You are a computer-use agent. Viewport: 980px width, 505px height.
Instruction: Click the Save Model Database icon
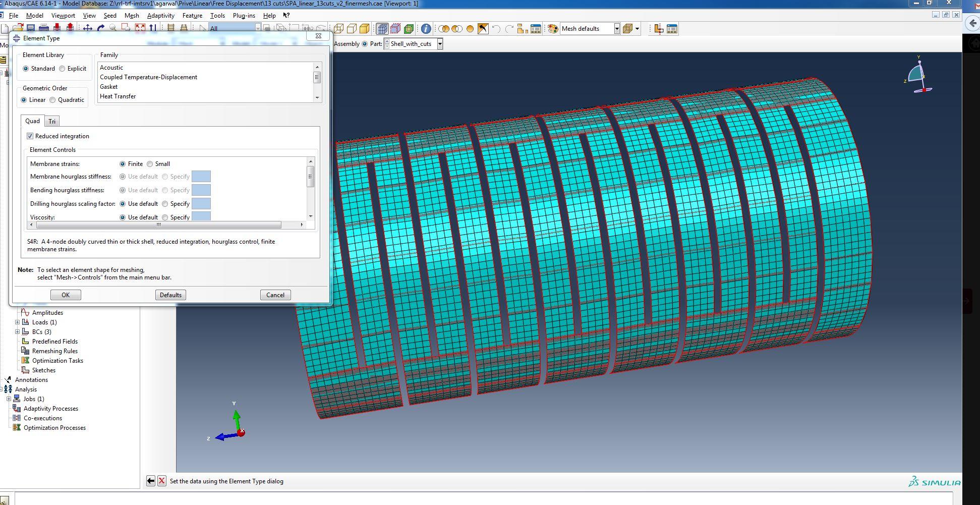click(x=31, y=28)
